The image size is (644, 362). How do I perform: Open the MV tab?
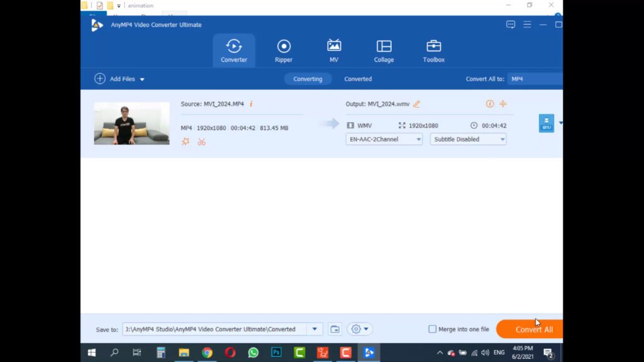click(334, 51)
